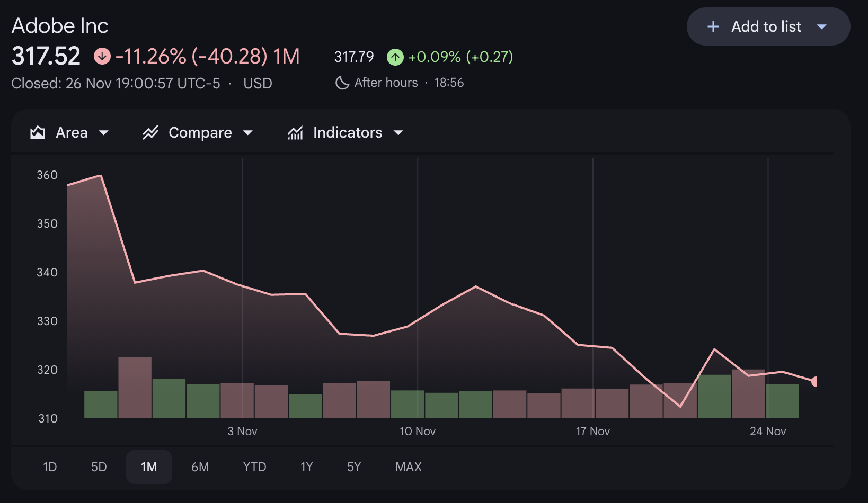The image size is (868, 503).
Task: Click the Indicators chart icon
Action: pyautogui.click(x=295, y=132)
